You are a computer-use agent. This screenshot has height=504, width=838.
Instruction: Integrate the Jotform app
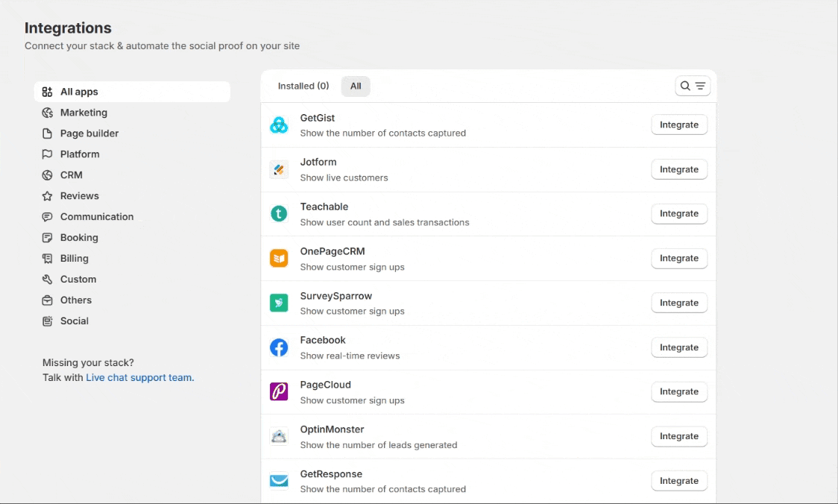pyautogui.click(x=679, y=169)
